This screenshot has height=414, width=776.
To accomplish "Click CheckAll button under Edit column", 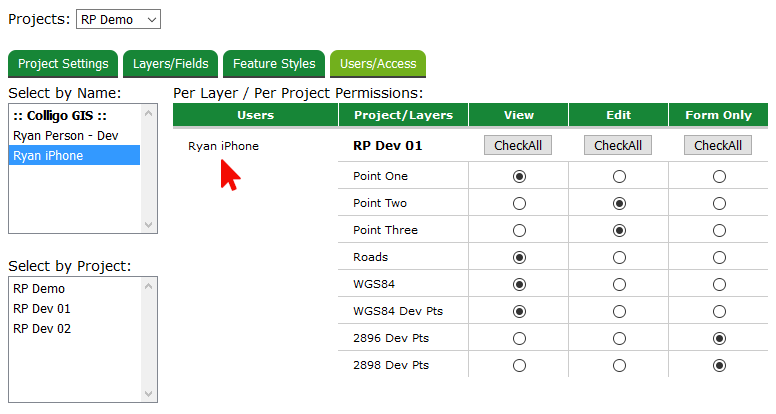I will 618,146.
